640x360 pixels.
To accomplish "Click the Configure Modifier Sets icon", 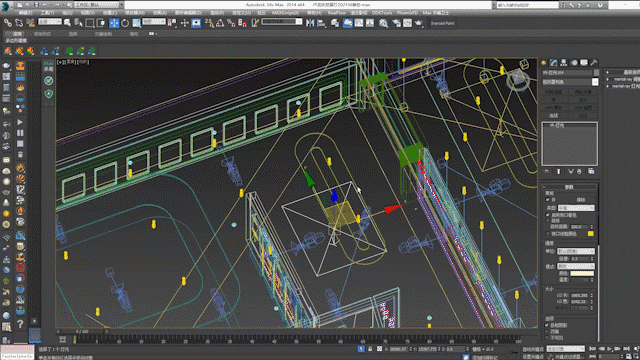I will click(x=591, y=171).
